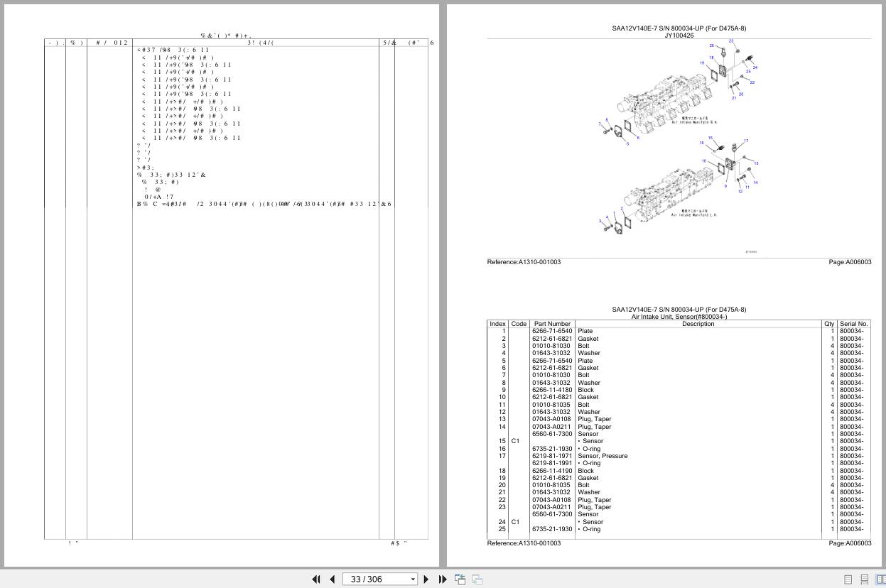Go to the next page

426,579
